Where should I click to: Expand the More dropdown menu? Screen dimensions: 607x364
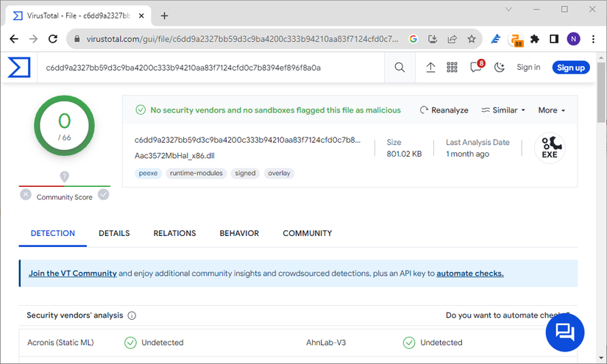click(552, 110)
